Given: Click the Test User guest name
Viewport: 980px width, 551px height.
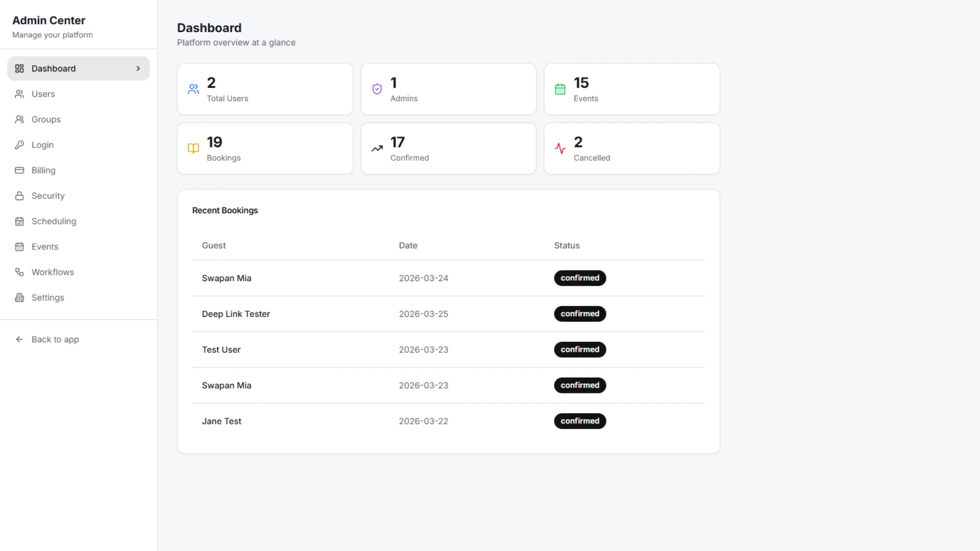Looking at the screenshot, I should tap(221, 350).
